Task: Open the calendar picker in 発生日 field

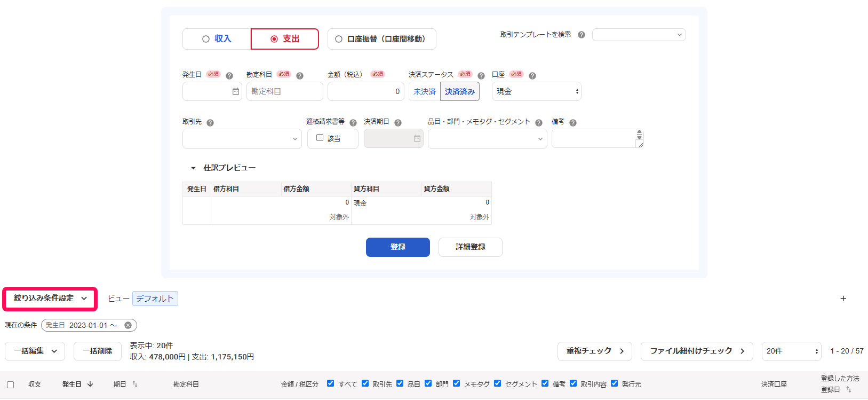Action: coord(236,91)
